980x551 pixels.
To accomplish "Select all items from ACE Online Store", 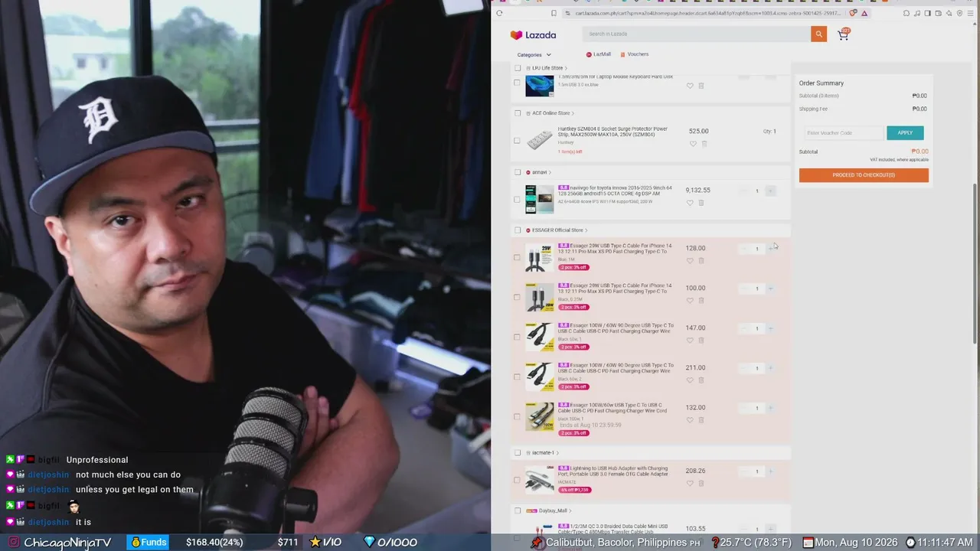I will 518,113.
